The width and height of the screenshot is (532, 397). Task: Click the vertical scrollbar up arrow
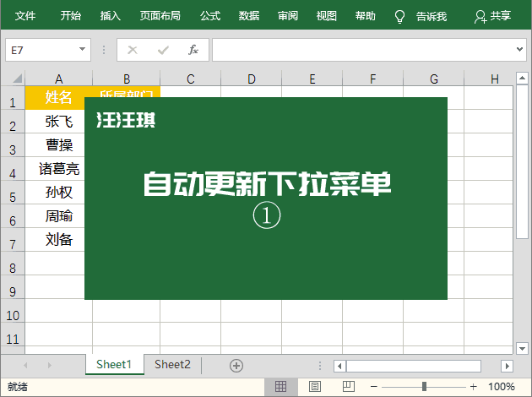pyautogui.click(x=522, y=79)
